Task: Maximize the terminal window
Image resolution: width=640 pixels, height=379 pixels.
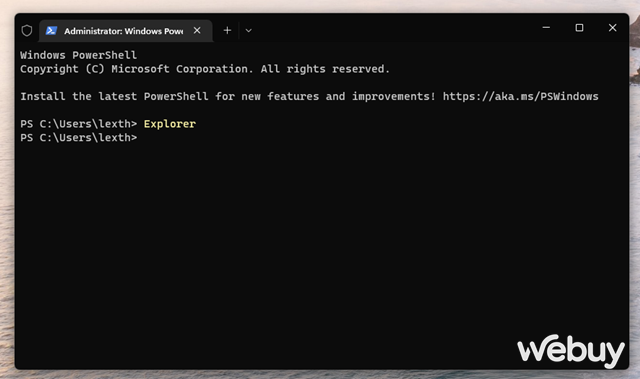Action: click(x=579, y=28)
